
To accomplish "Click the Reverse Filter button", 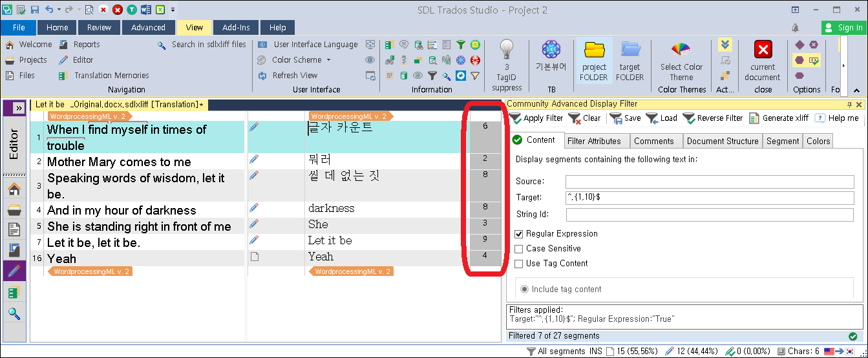I will pyautogui.click(x=713, y=118).
